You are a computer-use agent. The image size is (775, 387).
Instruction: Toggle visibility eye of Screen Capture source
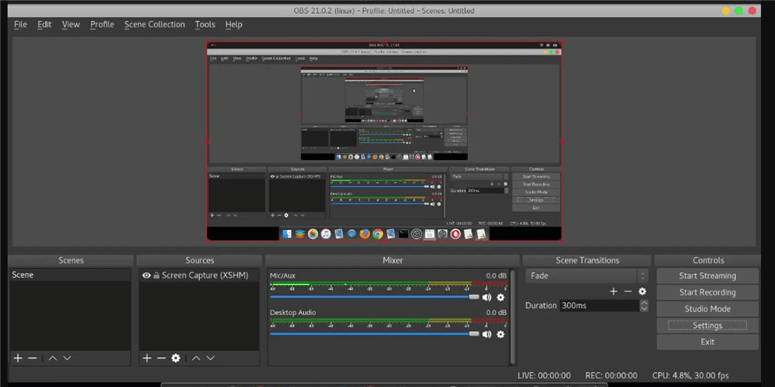(x=146, y=275)
